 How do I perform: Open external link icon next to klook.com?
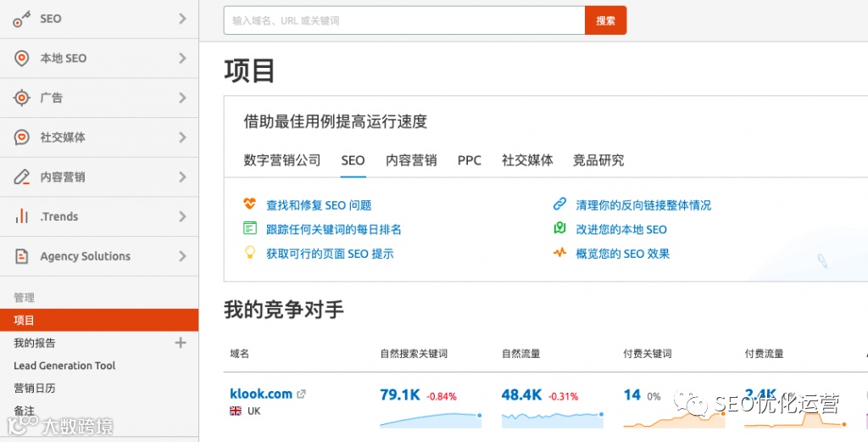[301, 394]
